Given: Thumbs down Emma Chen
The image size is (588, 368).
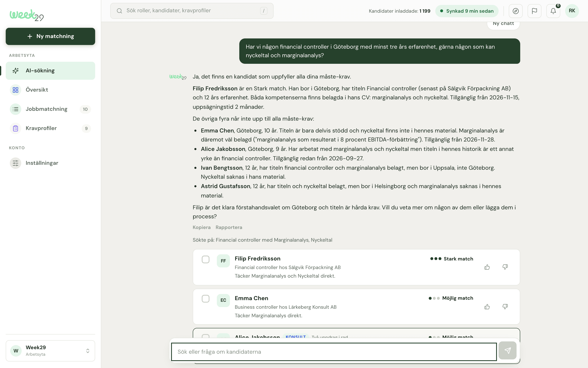Looking at the screenshot, I should 505,307.
